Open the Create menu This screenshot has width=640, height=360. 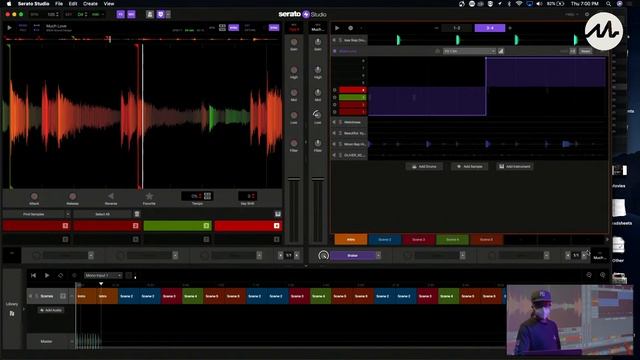coord(90,4)
